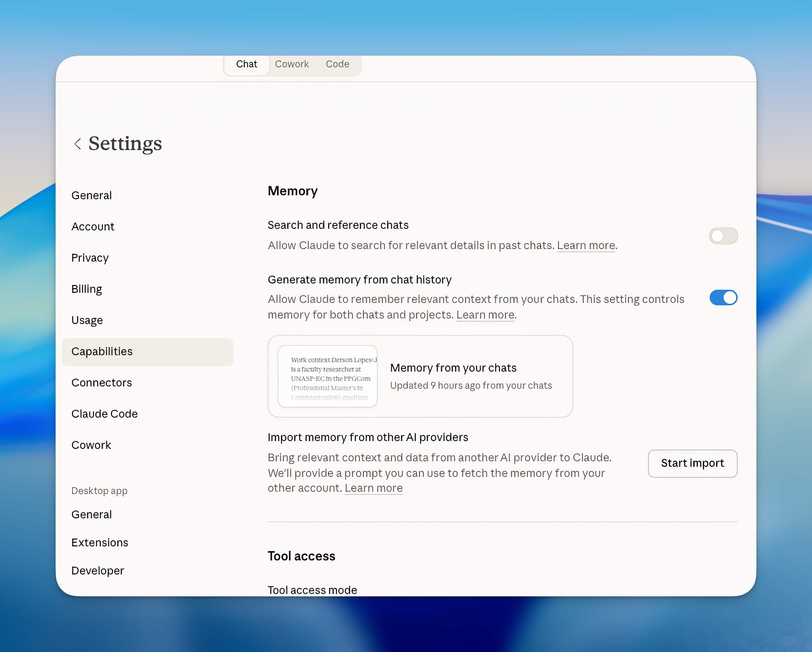This screenshot has width=812, height=652.
Task: Open Learn more link under Search chats
Action: click(586, 245)
